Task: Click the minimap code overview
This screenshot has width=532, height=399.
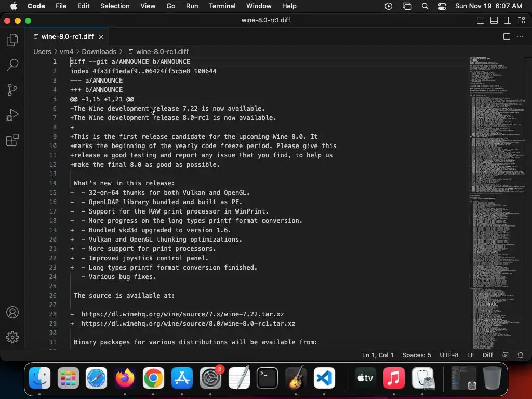Action: 497,203
